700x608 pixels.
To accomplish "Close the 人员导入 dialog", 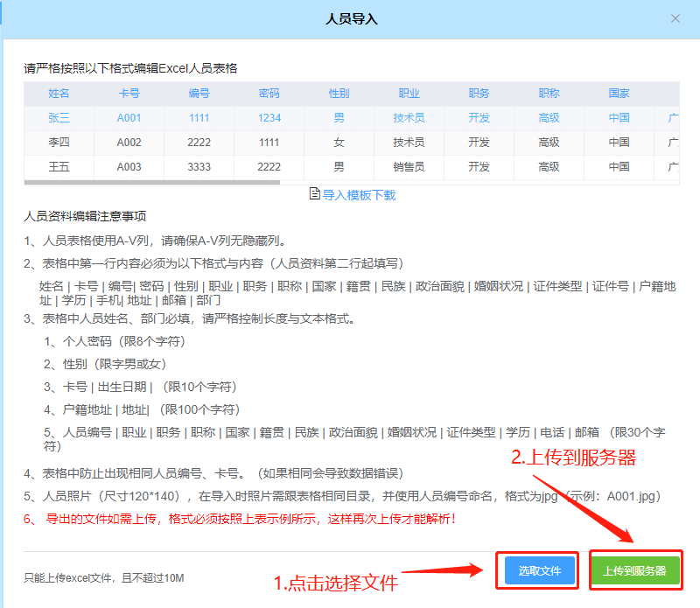I will coord(675,18).
